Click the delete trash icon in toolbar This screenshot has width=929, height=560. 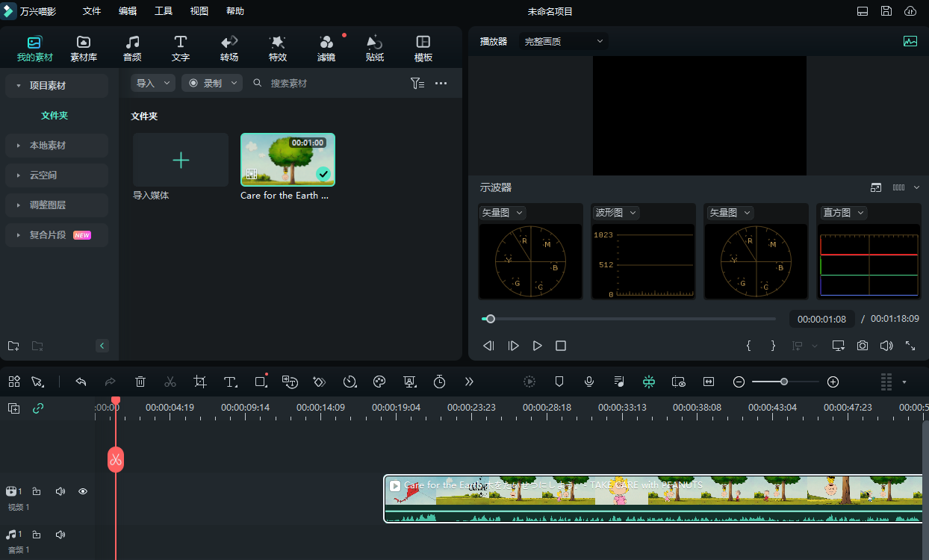click(140, 382)
